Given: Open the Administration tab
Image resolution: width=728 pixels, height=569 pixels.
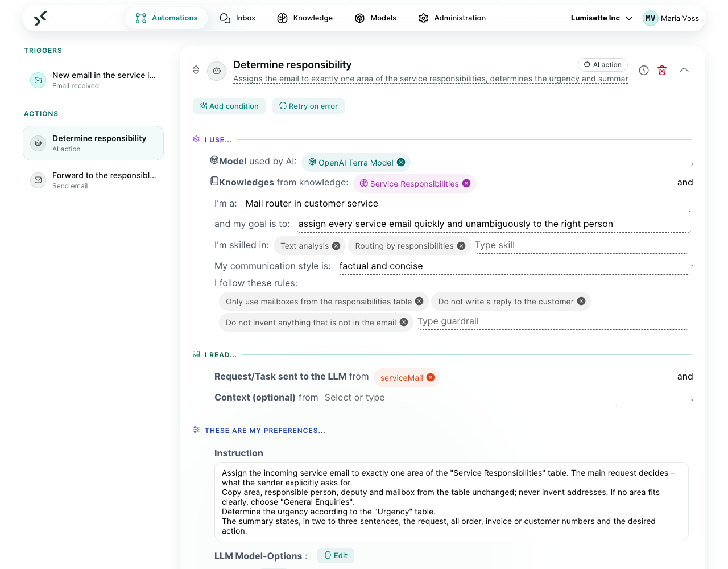Looking at the screenshot, I should (x=452, y=18).
